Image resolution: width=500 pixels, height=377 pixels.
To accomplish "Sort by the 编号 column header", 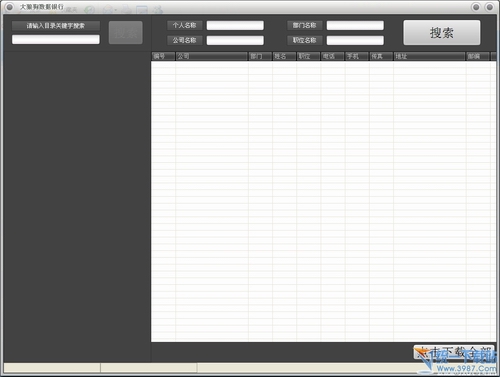I will (x=163, y=56).
